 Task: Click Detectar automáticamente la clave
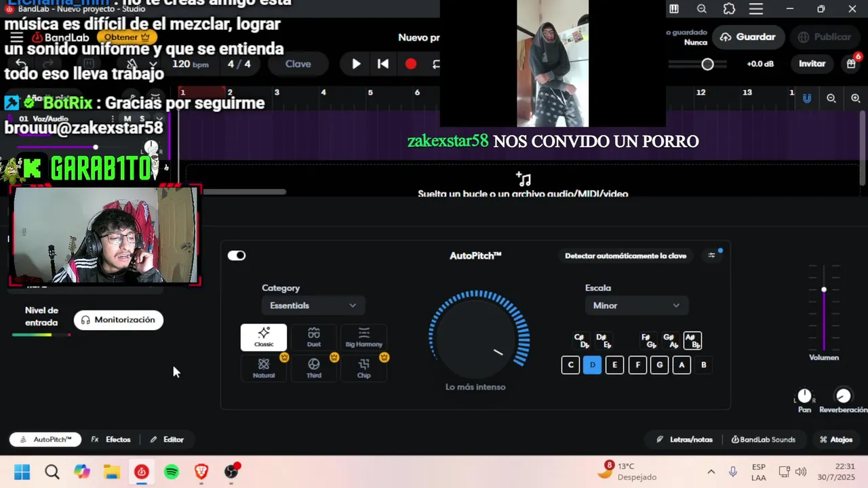[x=626, y=256]
